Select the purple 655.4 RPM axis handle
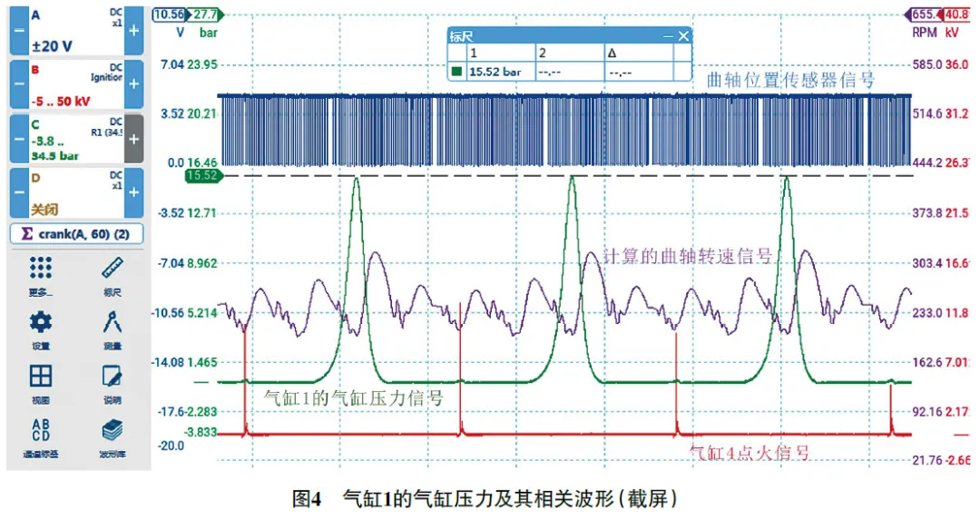This screenshot has height=520, width=980. tap(924, 15)
